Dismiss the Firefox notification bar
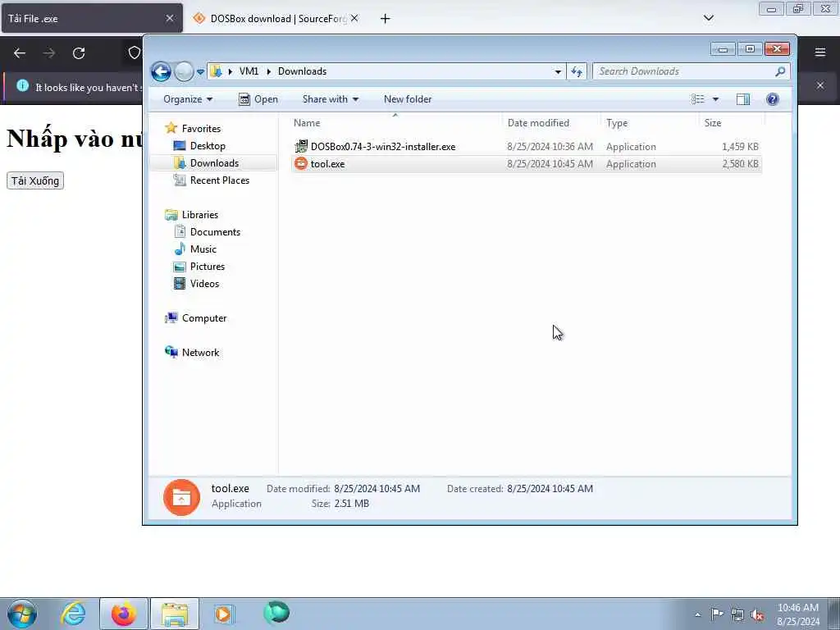The image size is (840, 630). [x=820, y=85]
